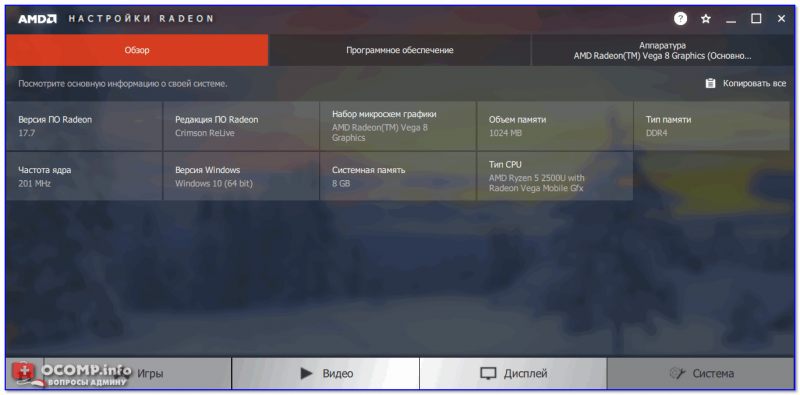800x395 pixels.
Task: Click the Набор микросхем графики label
Action: point(384,114)
